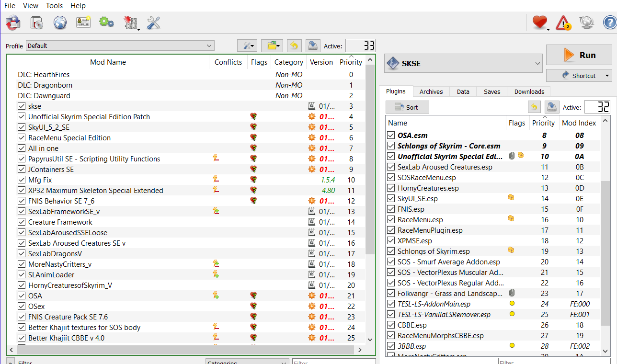
Task: Open Help via the blue question mark icon
Action: click(610, 22)
